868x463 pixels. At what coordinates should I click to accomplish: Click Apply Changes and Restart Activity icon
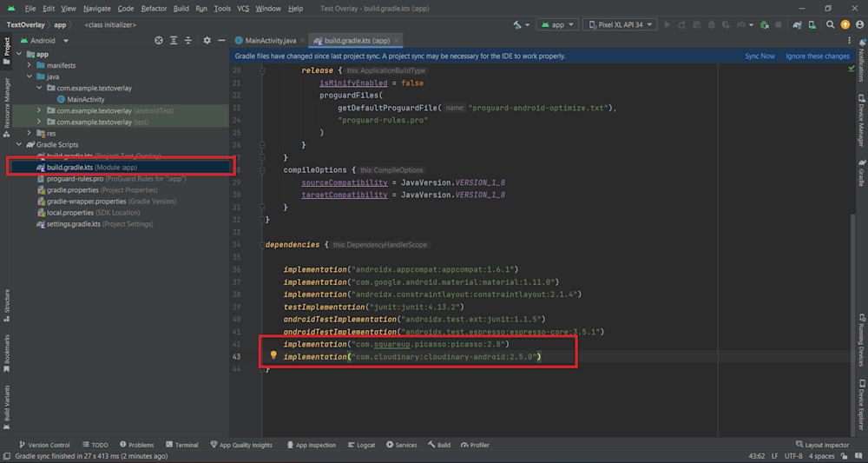click(682, 25)
